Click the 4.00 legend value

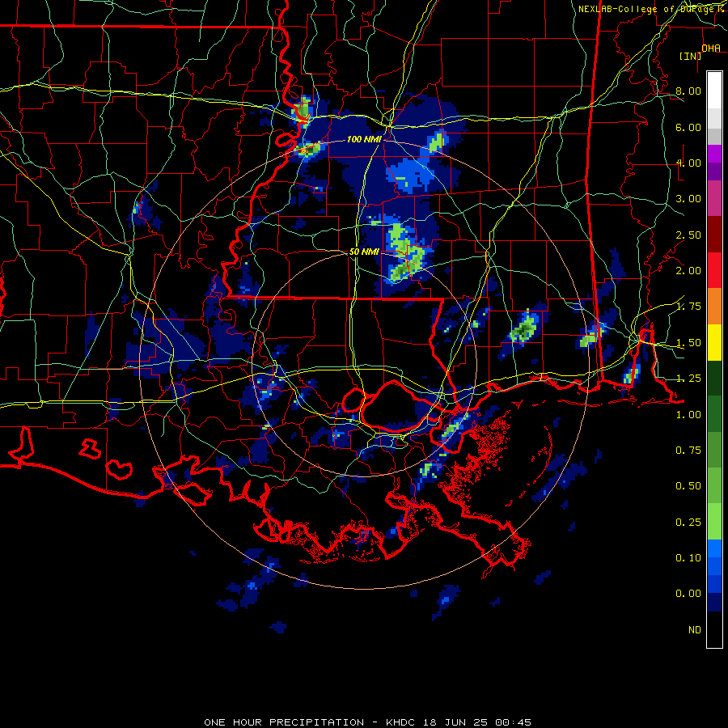pyautogui.click(x=688, y=163)
